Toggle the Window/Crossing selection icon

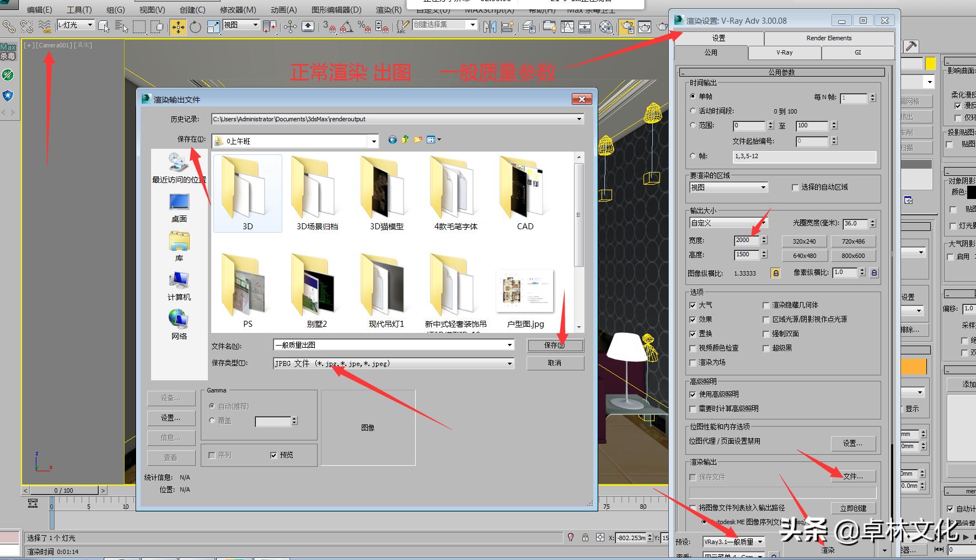pos(158,26)
